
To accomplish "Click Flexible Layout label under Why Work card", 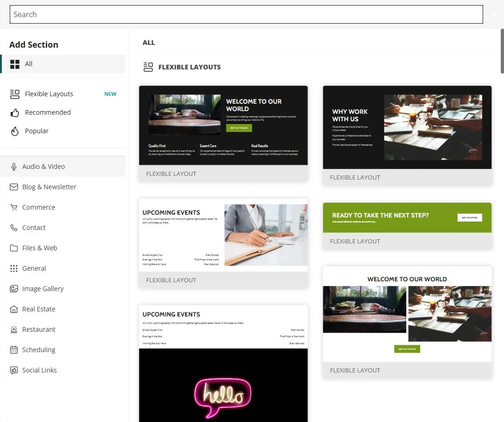I will [355, 178].
